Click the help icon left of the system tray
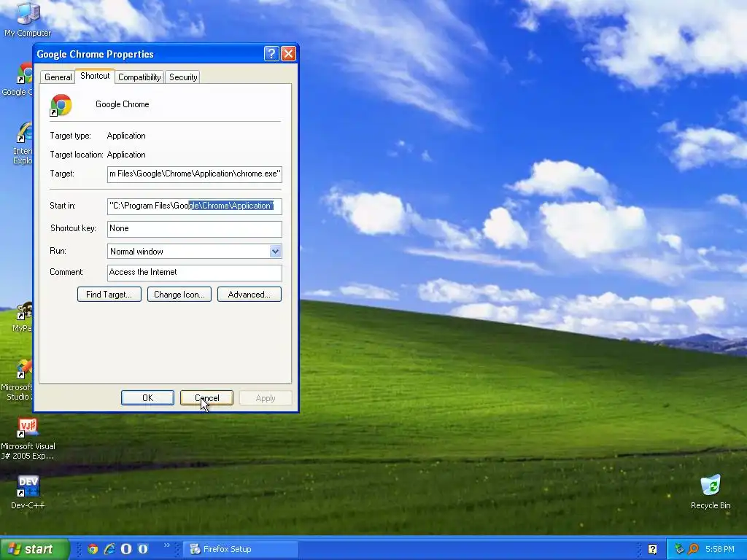This screenshot has width=747, height=560. 652,549
